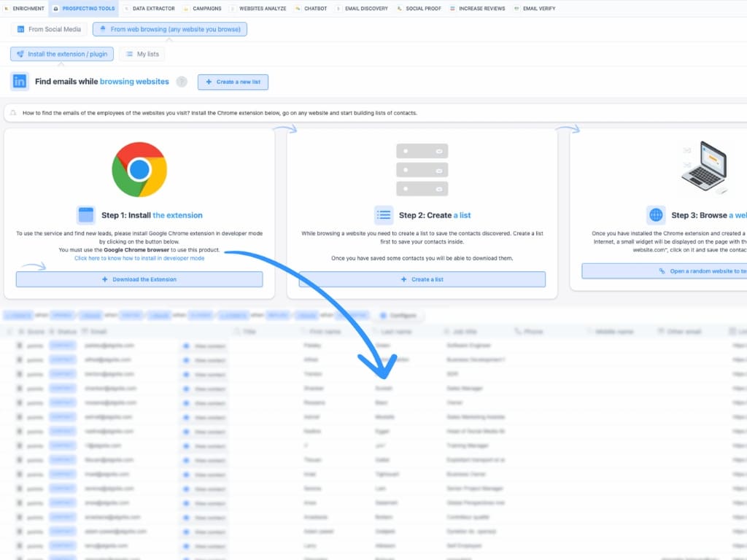The width and height of the screenshot is (747, 560).
Task: Click the notification bell icon in info bar
Action: point(13,113)
